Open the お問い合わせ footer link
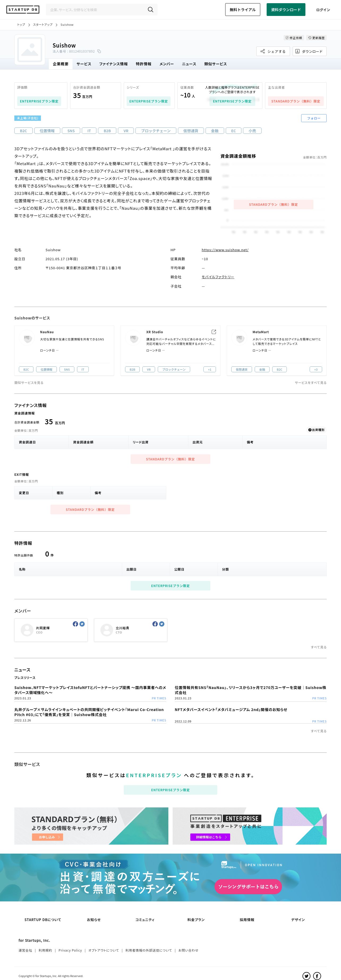The image size is (341, 980). [x=188, y=950]
